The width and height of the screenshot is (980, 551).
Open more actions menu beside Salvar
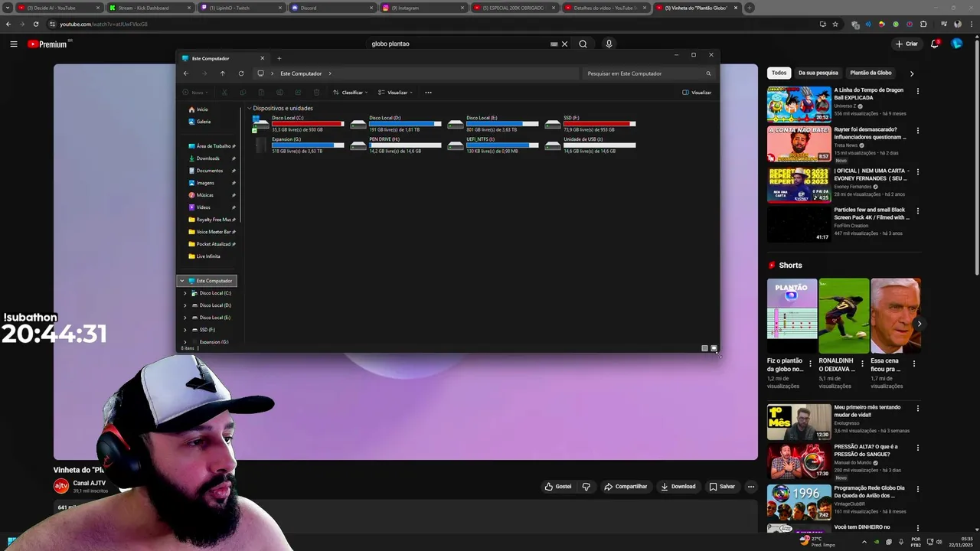point(751,486)
